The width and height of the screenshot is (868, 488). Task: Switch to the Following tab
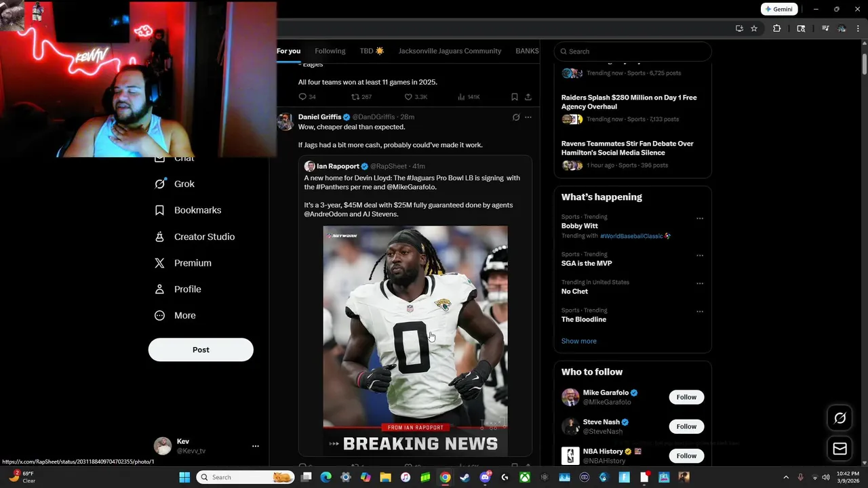tap(330, 51)
